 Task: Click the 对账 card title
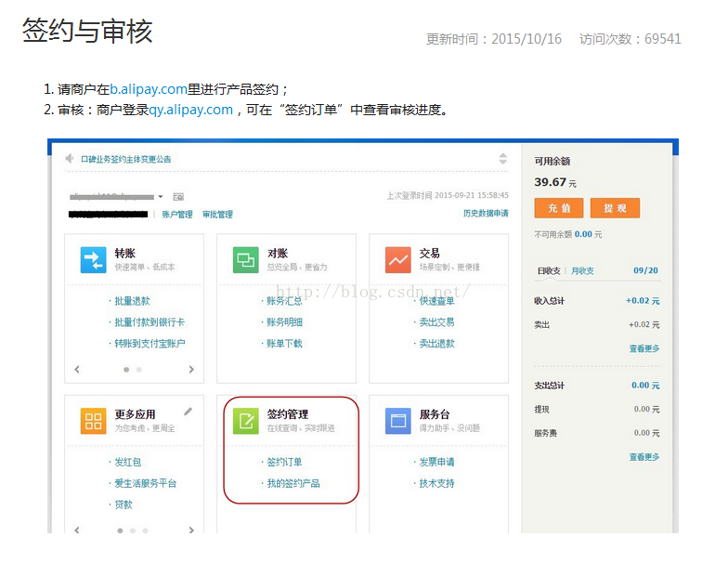(x=277, y=253)
